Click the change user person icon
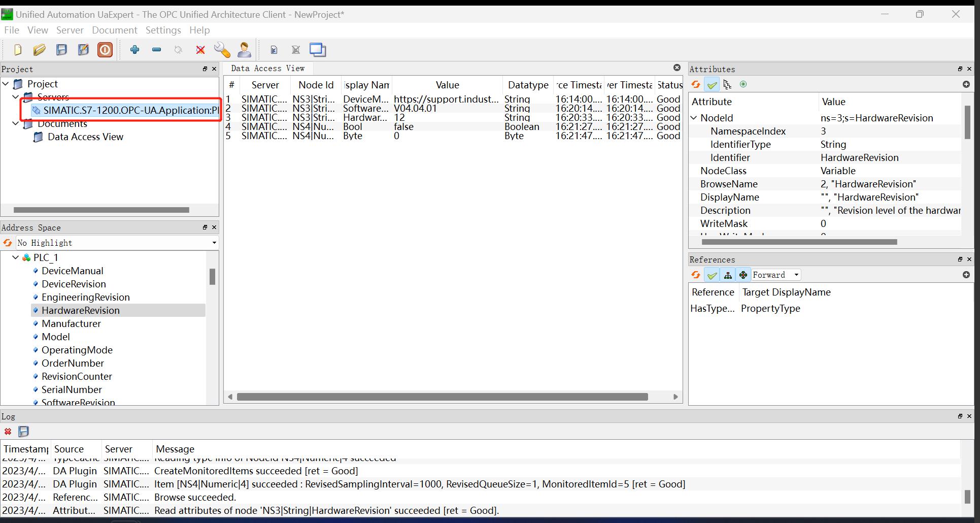 pos(244,50)
